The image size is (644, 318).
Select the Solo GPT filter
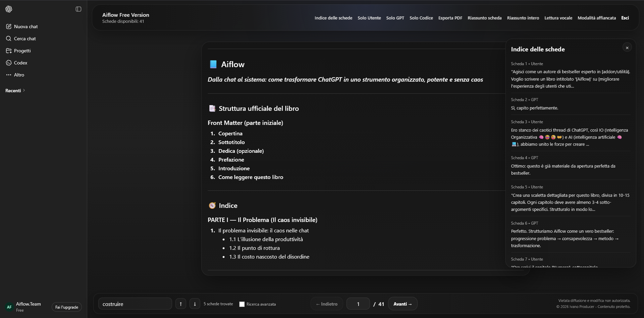pos(395,18)
